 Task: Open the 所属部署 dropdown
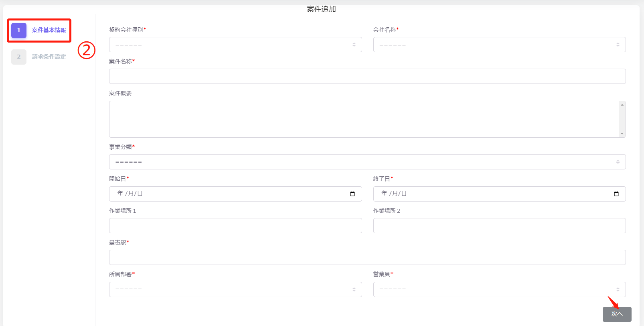point(235,289)
